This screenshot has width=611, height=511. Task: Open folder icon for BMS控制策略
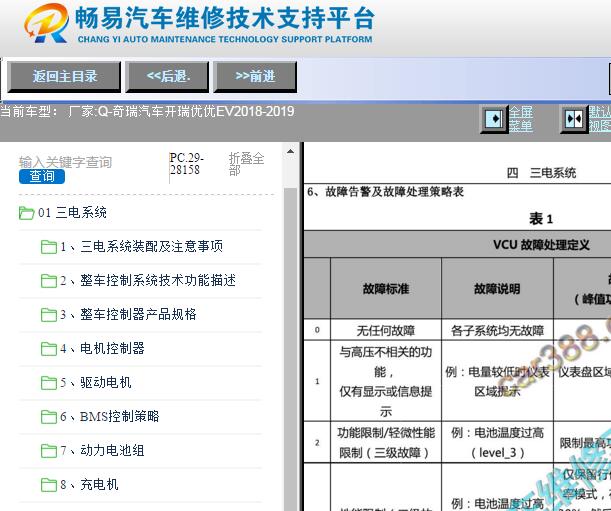(x=49, y=417)
